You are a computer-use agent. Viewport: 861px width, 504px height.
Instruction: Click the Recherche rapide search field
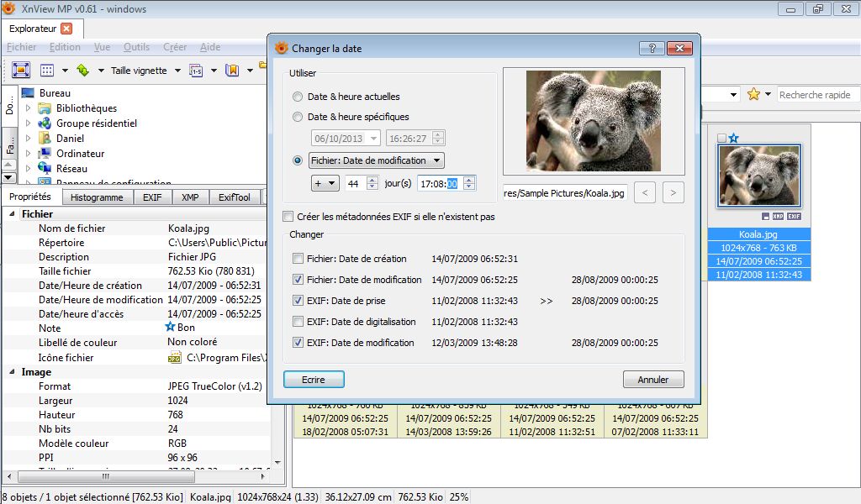pos(816,95)
